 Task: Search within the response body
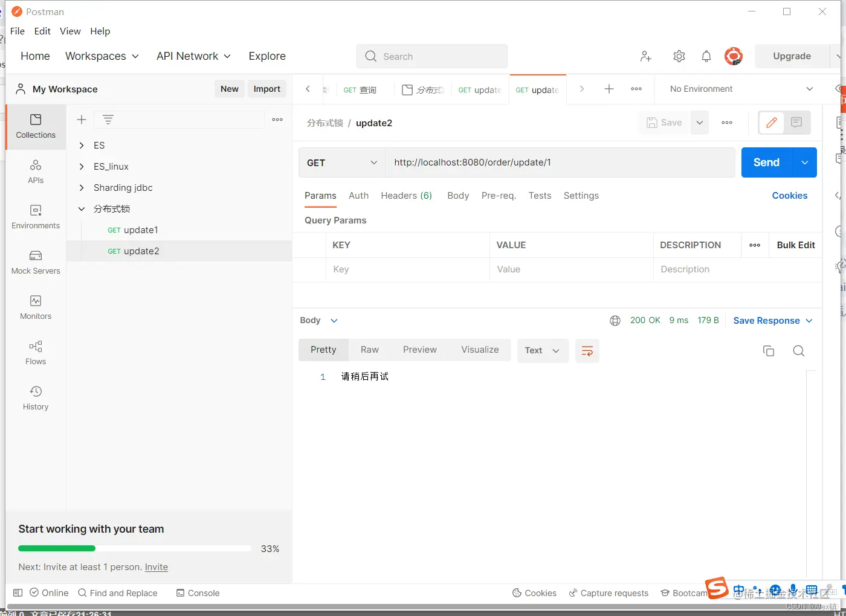798,351
